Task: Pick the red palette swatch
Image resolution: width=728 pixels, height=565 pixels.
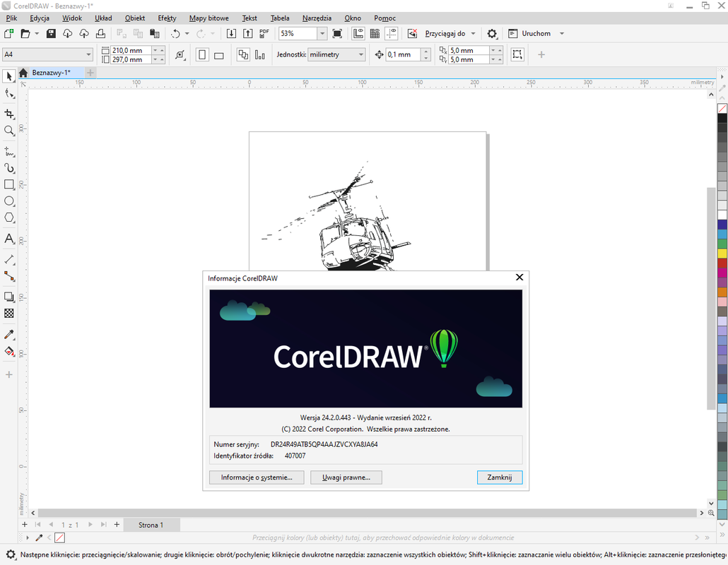Action: [722, 263]
